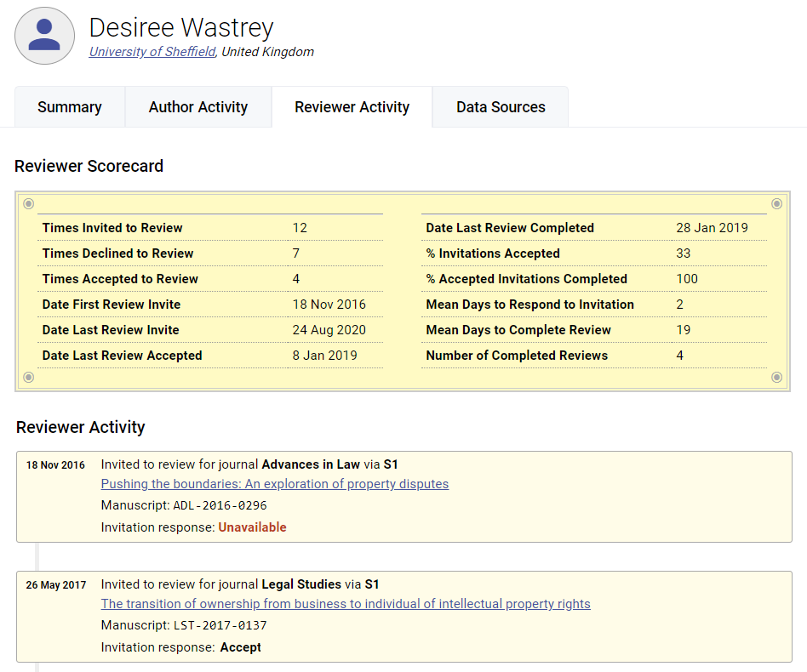This screenshot has width=807, height=672.
Task: Click the user profile avatar icon
Action: pyautogui.click(x=44, y=36)
